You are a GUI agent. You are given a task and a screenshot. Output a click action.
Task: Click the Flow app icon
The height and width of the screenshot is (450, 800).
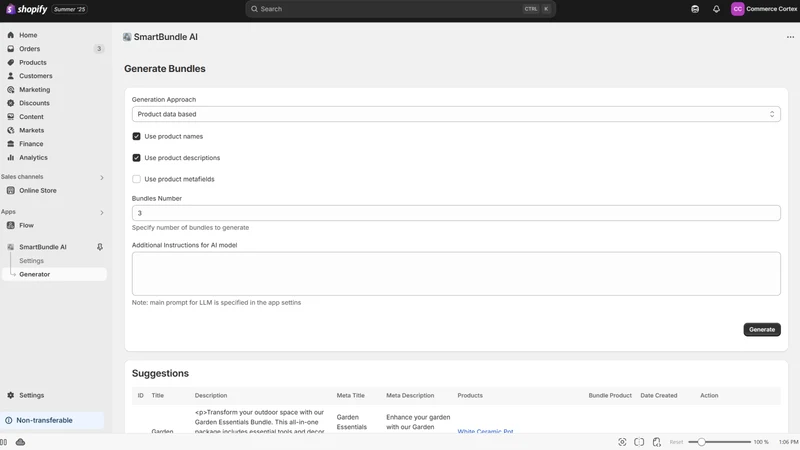[x=11, y=225]
